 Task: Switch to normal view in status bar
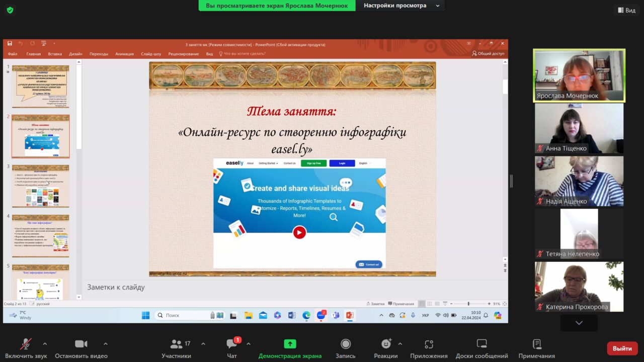pyautogui.click(x=422, y=304)
